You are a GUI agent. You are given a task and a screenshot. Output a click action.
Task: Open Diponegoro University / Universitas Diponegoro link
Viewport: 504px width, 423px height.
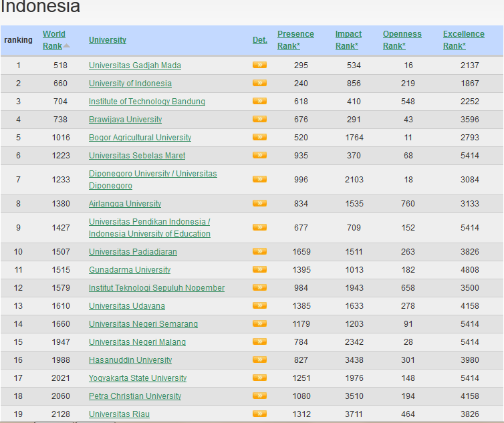[152, 179]
